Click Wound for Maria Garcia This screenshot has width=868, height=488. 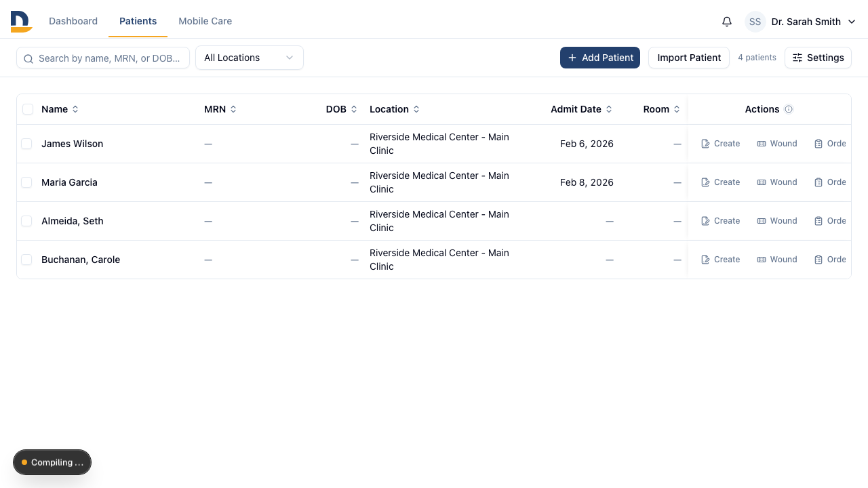777,182
